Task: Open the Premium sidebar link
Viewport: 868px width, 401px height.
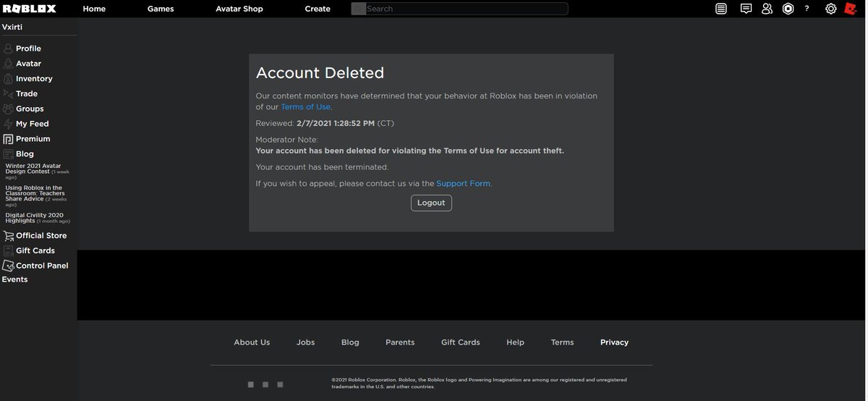Action: (33, 139)
